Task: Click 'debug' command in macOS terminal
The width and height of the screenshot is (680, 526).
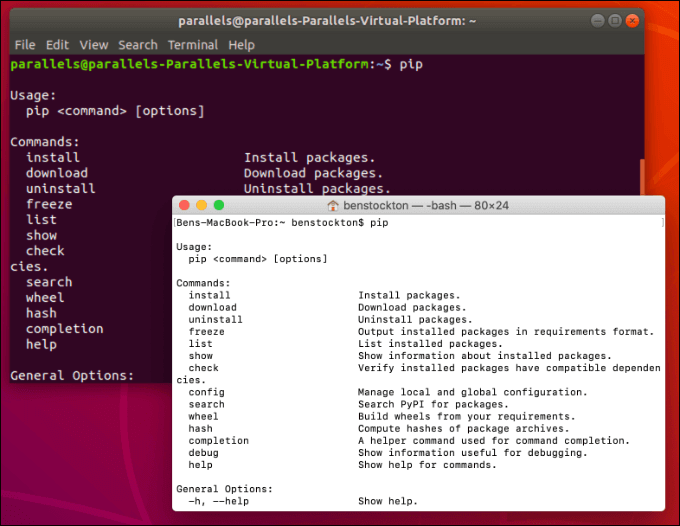Action: pyautogui.click(x=203, y=453)
